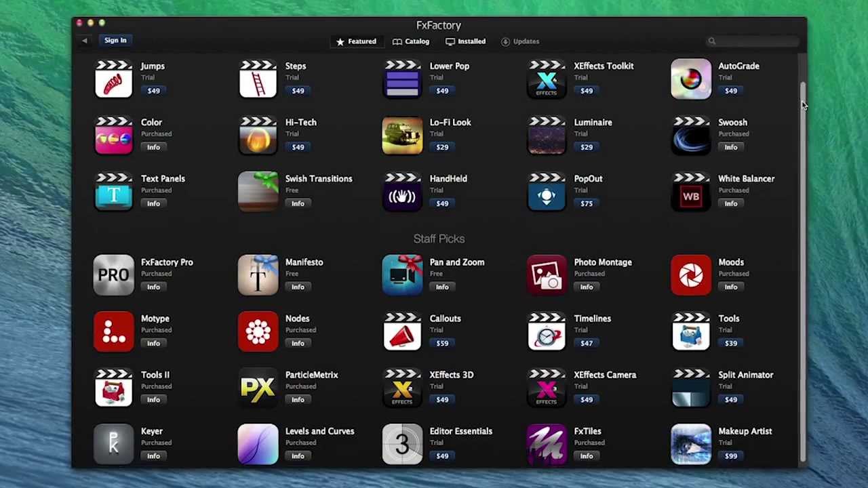
Task: Go back with the left arrow
Action: point(85,41)
